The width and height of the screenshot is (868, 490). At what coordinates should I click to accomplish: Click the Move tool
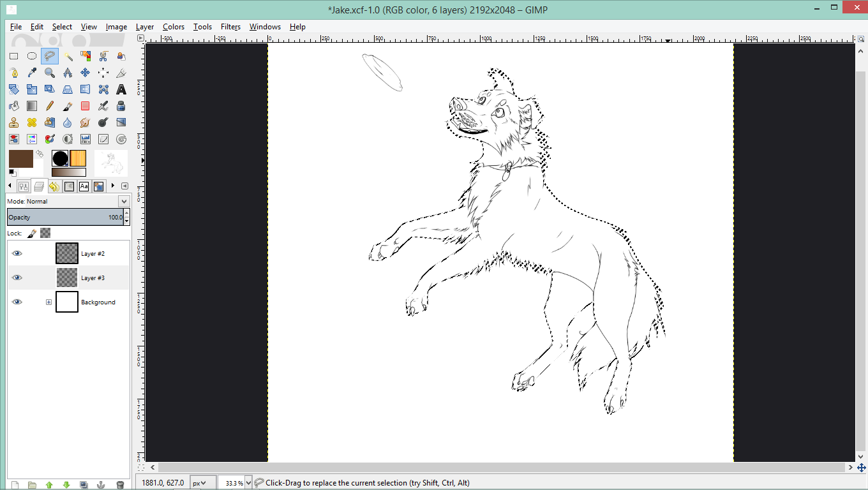(x=85, y=73)
